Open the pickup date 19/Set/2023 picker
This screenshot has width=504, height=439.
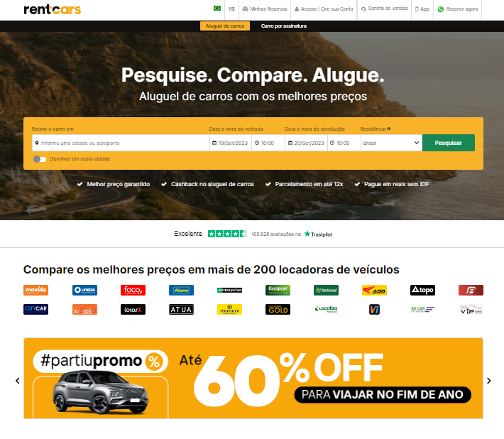[230, 143]
